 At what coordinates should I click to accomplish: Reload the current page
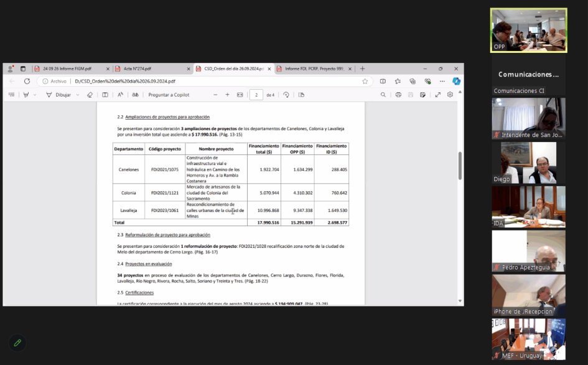point(27,81)
